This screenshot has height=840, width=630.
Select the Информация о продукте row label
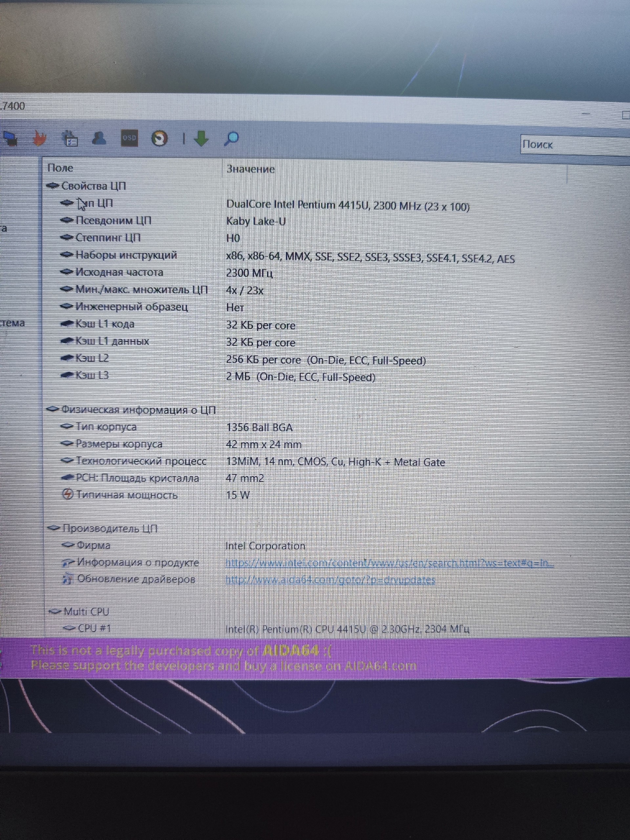click(x=138, y=562)
